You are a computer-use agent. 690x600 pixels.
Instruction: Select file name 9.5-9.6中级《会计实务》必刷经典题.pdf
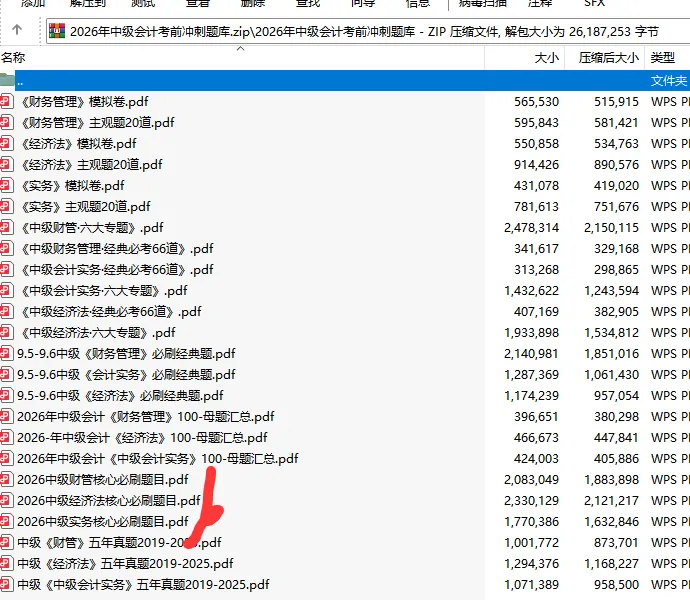tap(126, 375)
